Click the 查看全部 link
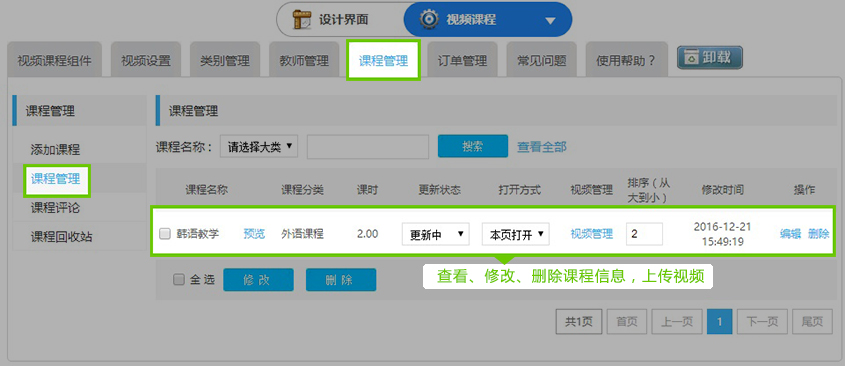The image size is (845, 366). tap(542, 147)
